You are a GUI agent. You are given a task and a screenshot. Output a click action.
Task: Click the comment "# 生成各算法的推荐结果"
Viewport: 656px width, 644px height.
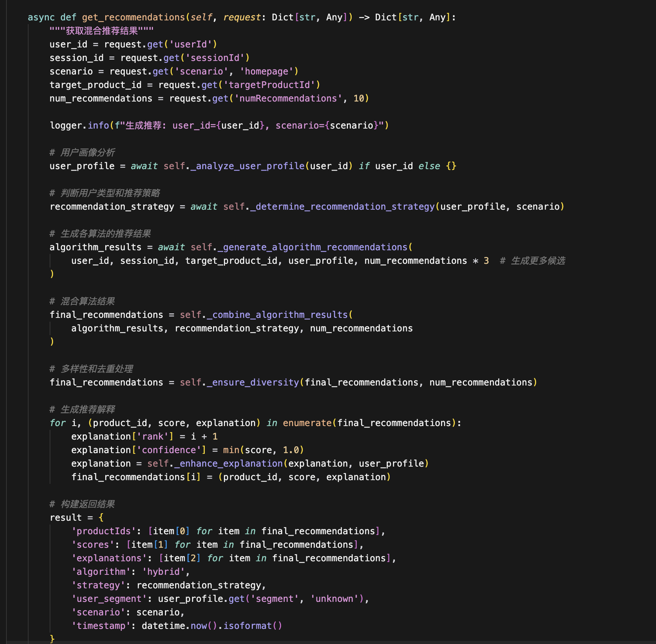pos(100,233)
